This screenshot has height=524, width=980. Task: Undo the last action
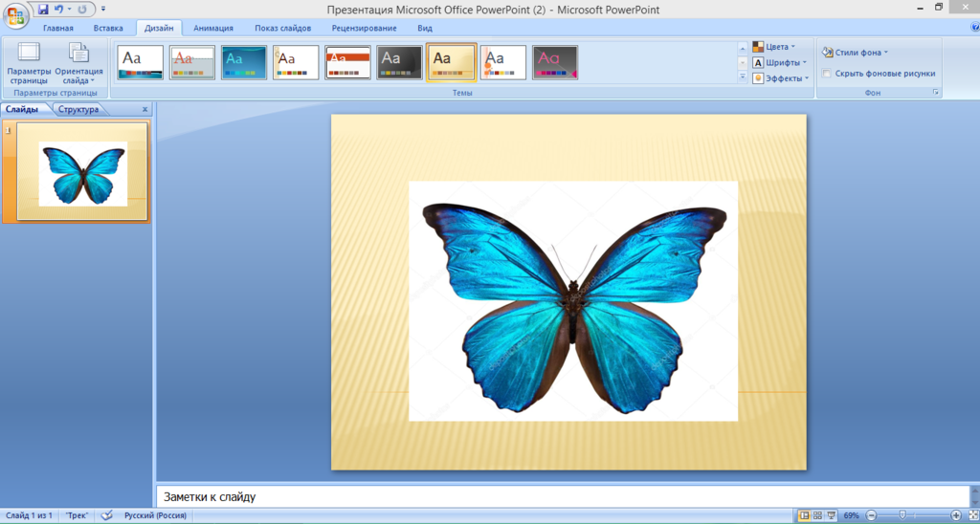58,9
